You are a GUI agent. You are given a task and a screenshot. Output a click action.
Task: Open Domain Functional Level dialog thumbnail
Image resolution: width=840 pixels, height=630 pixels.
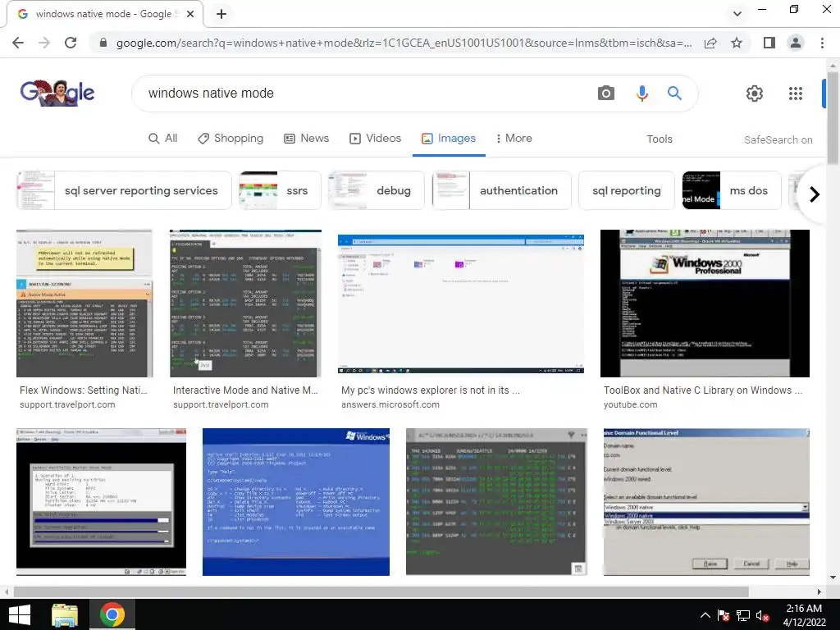(706, 502)
